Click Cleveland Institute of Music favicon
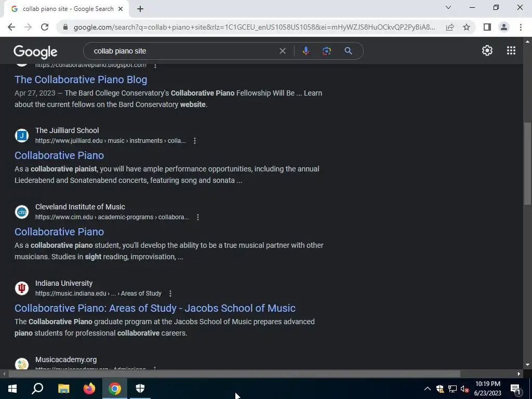Viewport: 532px width, 399px height. 22,212
